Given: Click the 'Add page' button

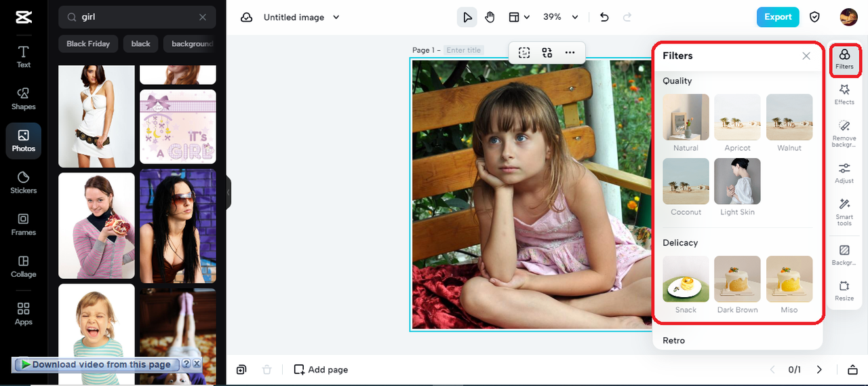Looking at the screenshot, I should (321, 370).
